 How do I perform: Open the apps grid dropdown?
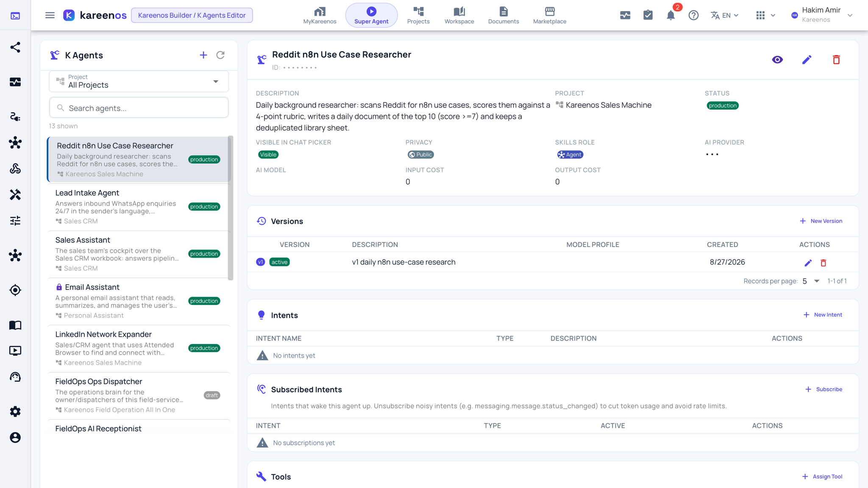pos(765,15)
